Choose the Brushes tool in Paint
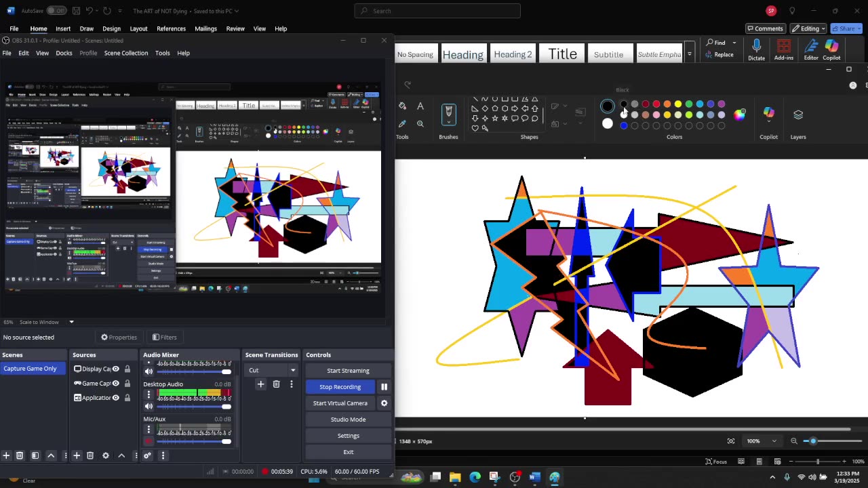The width and height of the screenshot is (868, 488). (x=448, y=113)
